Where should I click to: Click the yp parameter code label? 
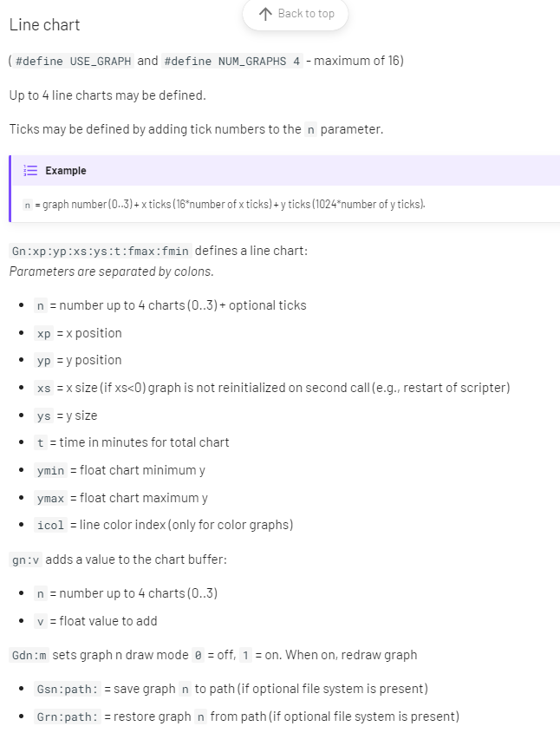pos(44,361)
